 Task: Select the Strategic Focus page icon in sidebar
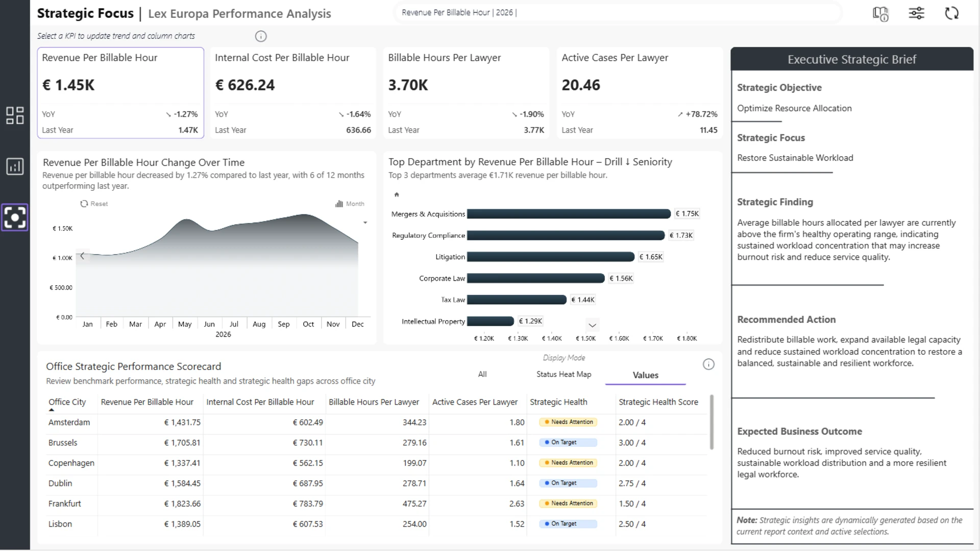point(15,218)
